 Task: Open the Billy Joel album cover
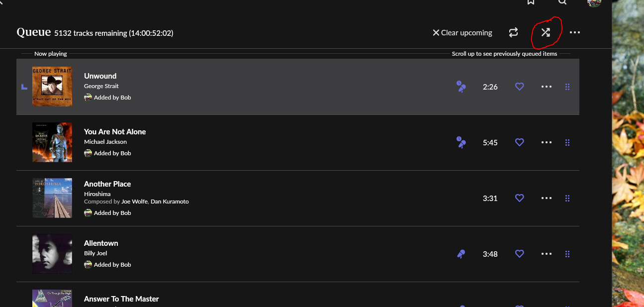pos(52,254)
